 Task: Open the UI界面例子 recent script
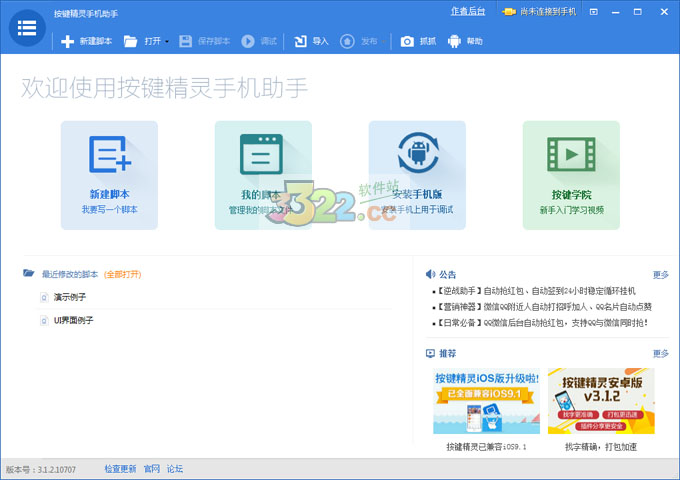[74, 321]
